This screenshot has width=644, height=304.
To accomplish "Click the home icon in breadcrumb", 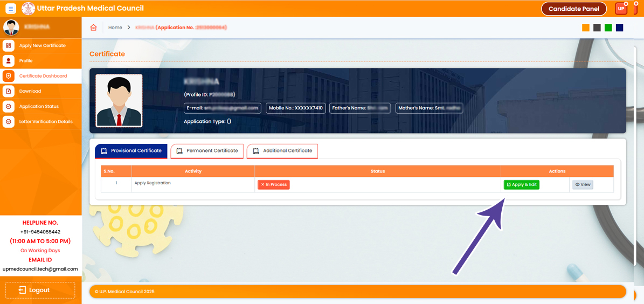I will [93, 27].
